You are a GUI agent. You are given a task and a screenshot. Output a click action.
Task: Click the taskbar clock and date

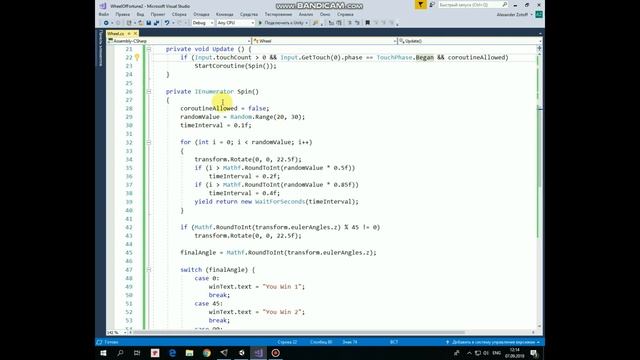click(x=515, y=353)
